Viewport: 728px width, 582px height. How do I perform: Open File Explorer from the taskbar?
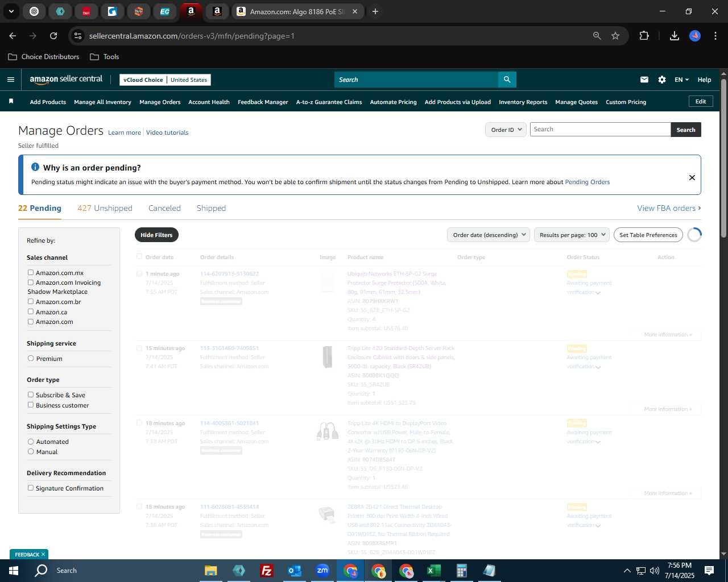(211, 571)
